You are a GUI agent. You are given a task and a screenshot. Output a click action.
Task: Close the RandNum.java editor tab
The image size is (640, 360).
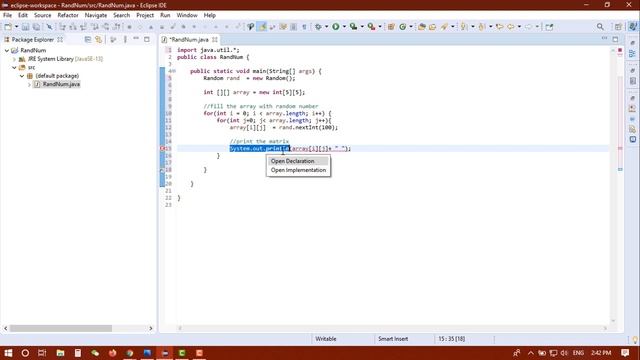tap(215, 39)
